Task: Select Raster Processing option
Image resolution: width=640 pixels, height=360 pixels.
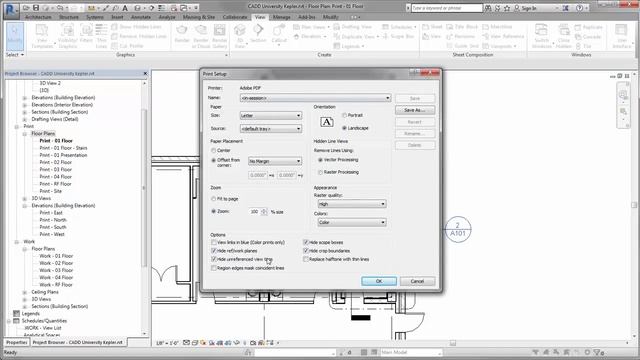Action: pyautogui.click(x=320, y=172)
